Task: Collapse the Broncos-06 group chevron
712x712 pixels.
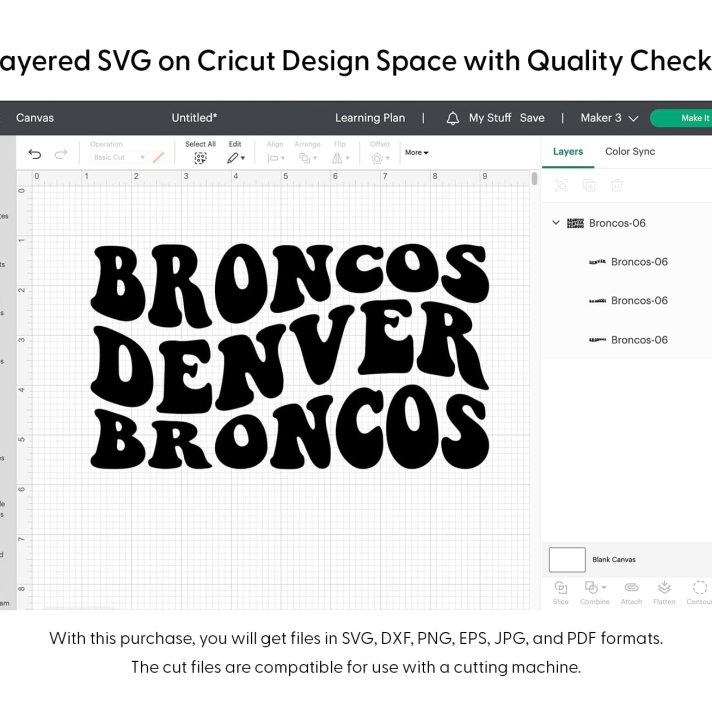Action: (x=556, y=222)
